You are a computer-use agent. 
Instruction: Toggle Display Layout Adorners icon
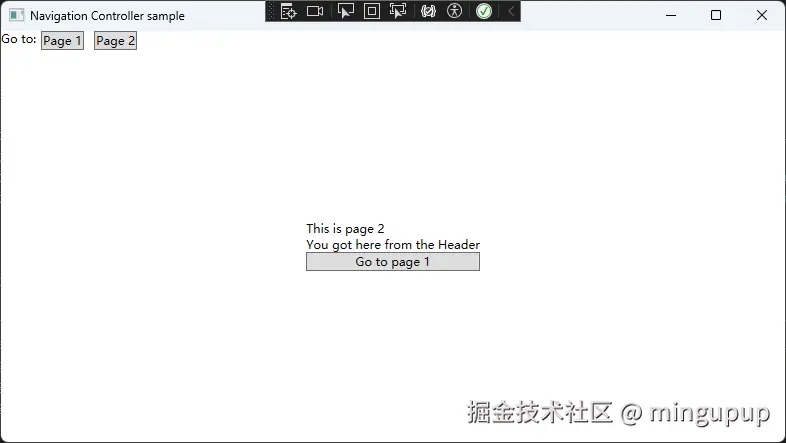pyautogui.click(x=371, y=11)
